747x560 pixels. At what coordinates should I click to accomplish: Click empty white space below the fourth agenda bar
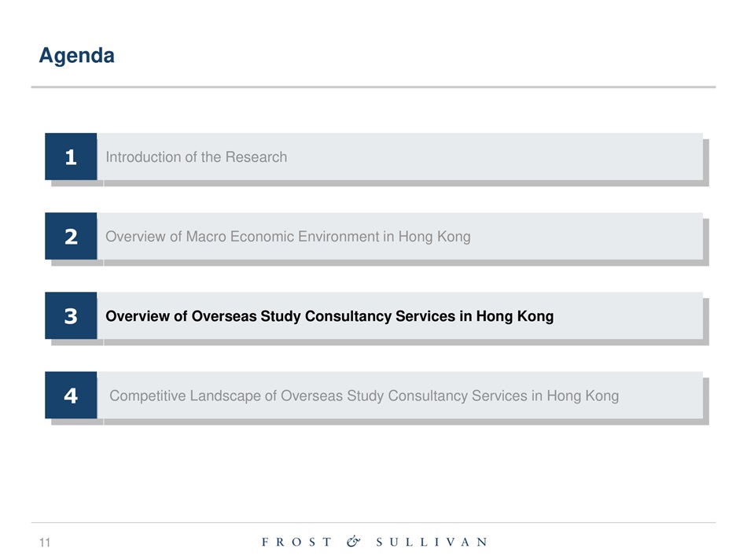point(373,472)
